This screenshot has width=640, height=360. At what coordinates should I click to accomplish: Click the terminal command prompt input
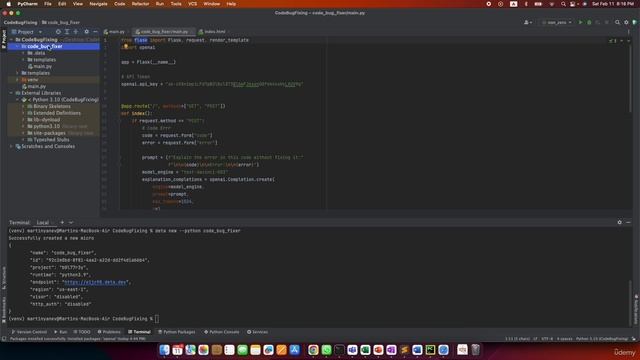coord(157,319)
